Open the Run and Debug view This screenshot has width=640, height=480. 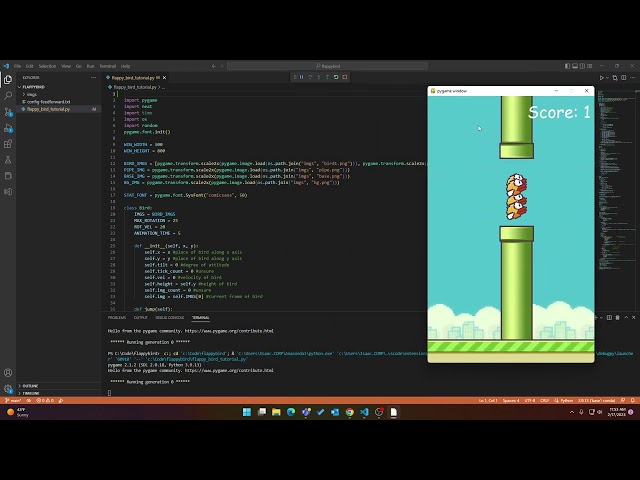point(8,128)
